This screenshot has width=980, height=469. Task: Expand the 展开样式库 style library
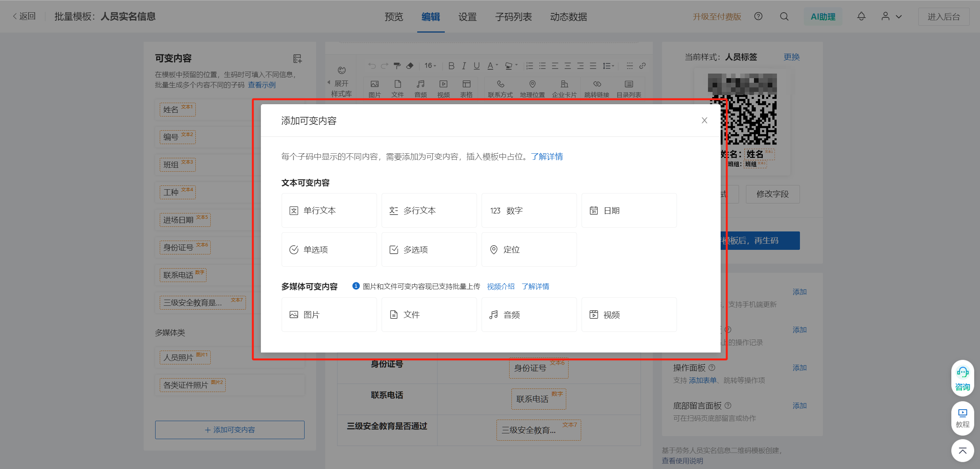tap(341, 82)
